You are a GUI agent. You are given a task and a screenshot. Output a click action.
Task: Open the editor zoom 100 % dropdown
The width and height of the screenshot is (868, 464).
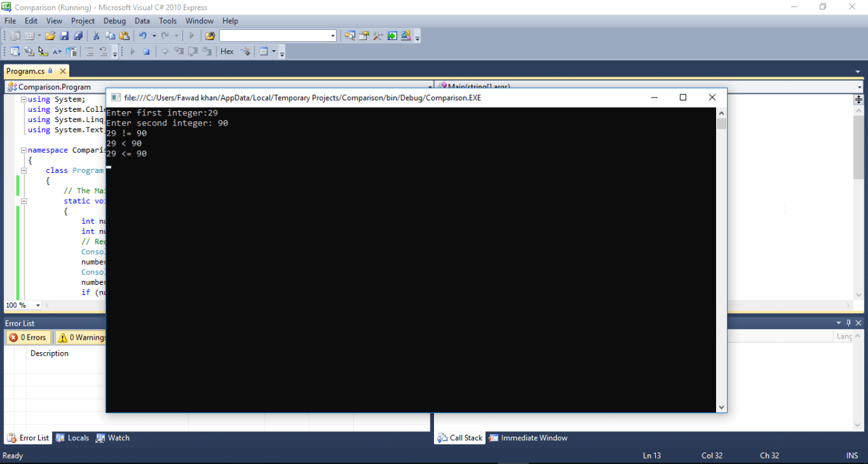pyautogui.click(x=38, y=305)
